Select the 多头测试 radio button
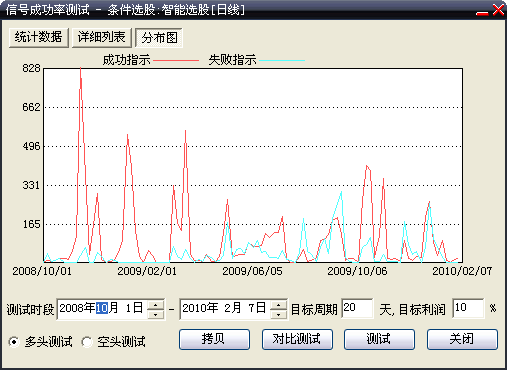Screen dimensions: 507x370 (x=14, y=342)
